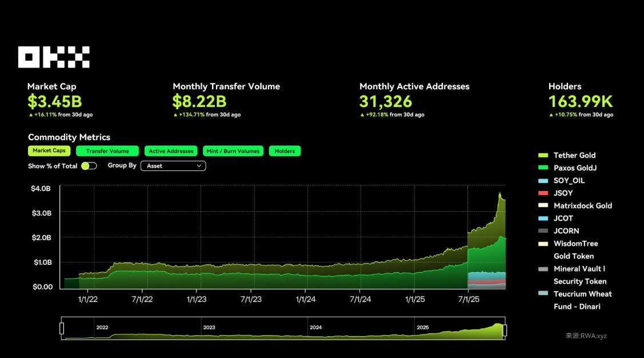Click the JCORN legend color swatch
644x358 pixels.
(x=543, y=231)
